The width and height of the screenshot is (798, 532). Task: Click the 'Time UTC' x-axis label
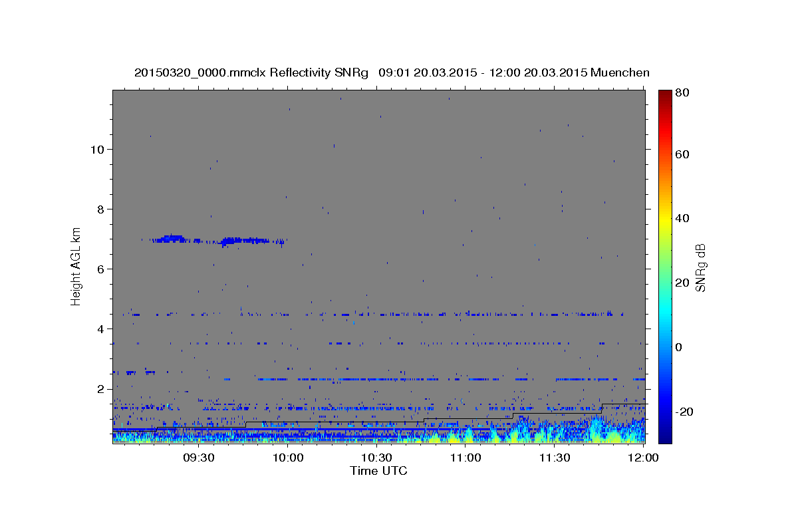point(378,471)
